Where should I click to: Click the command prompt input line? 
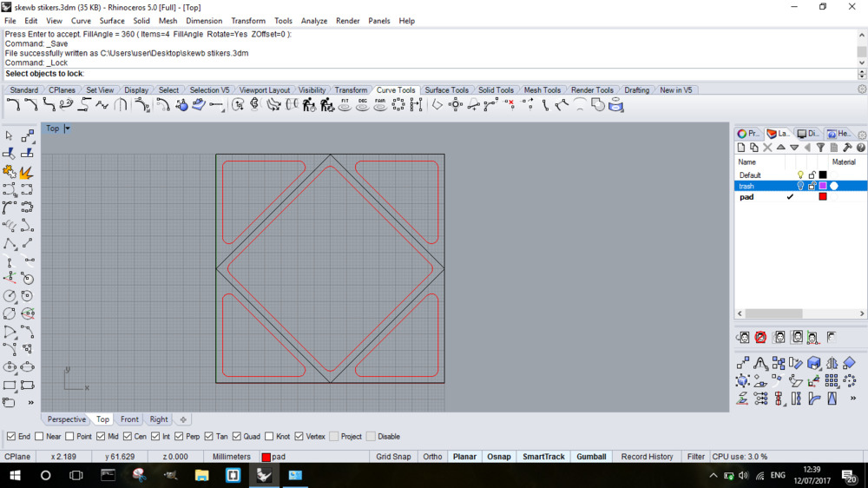point(431,74)
